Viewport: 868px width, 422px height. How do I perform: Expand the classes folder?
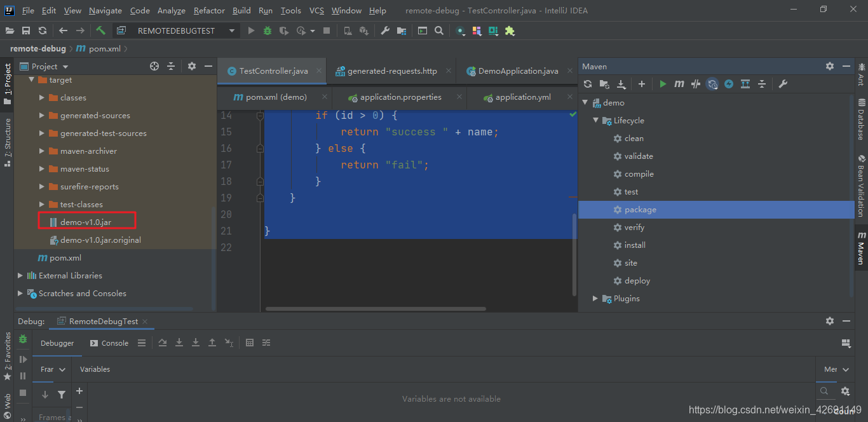pos(42,98)
